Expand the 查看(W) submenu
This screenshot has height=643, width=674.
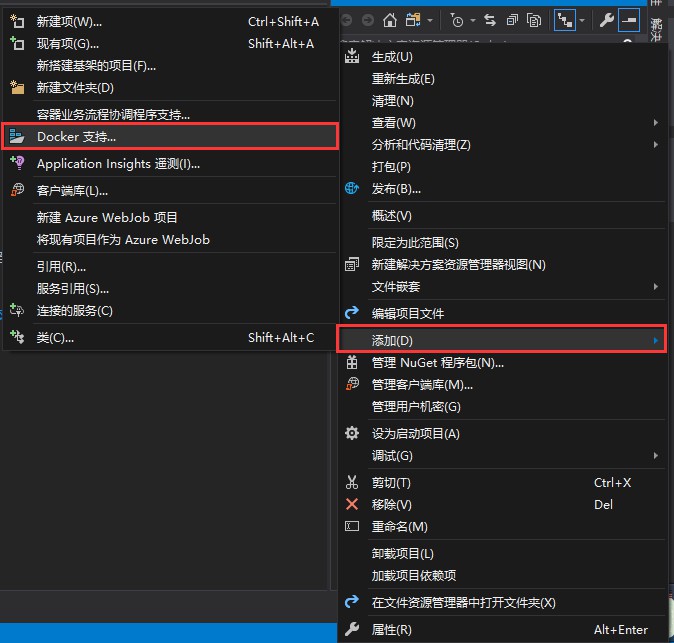503,123
